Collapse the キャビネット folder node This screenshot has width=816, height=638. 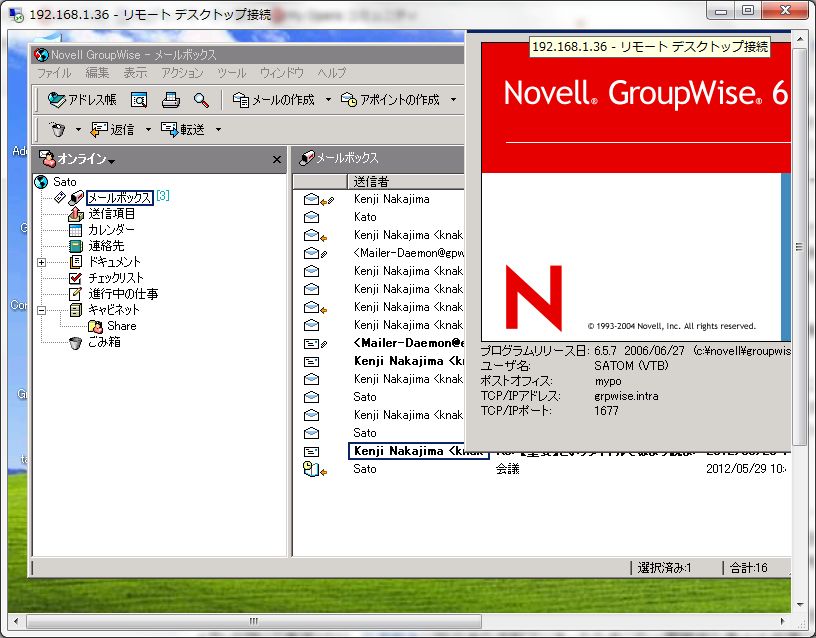42,311
